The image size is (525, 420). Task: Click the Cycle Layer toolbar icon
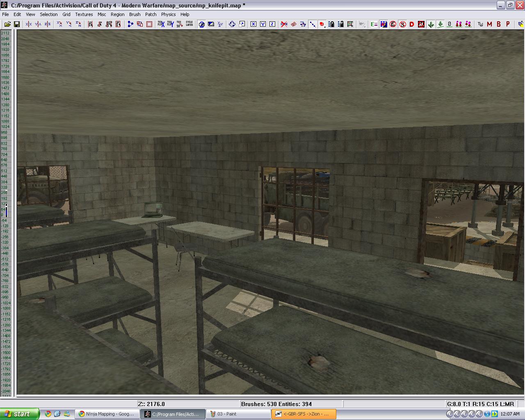coord(189,24)
